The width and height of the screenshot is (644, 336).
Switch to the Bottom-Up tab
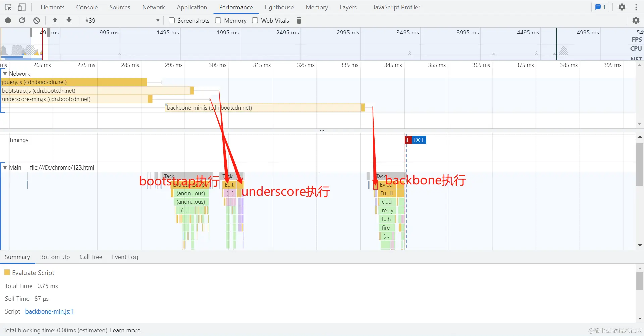tap(55, 257)
